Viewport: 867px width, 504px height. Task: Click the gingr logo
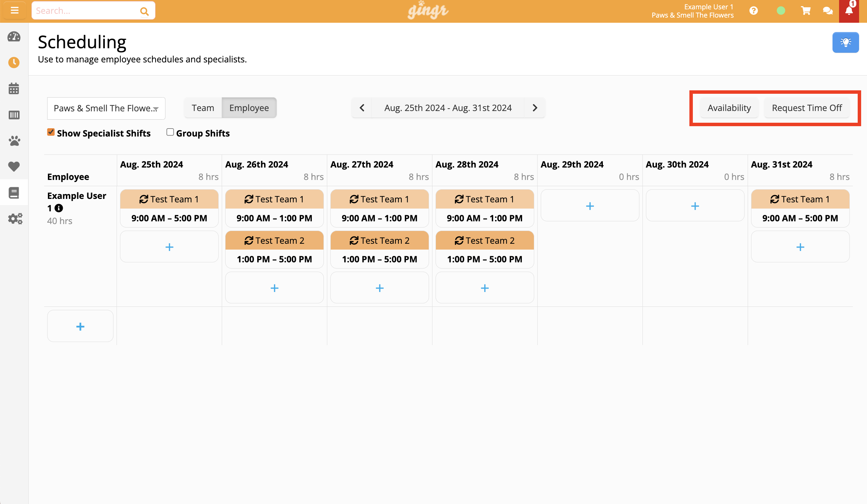coord(428,10)
